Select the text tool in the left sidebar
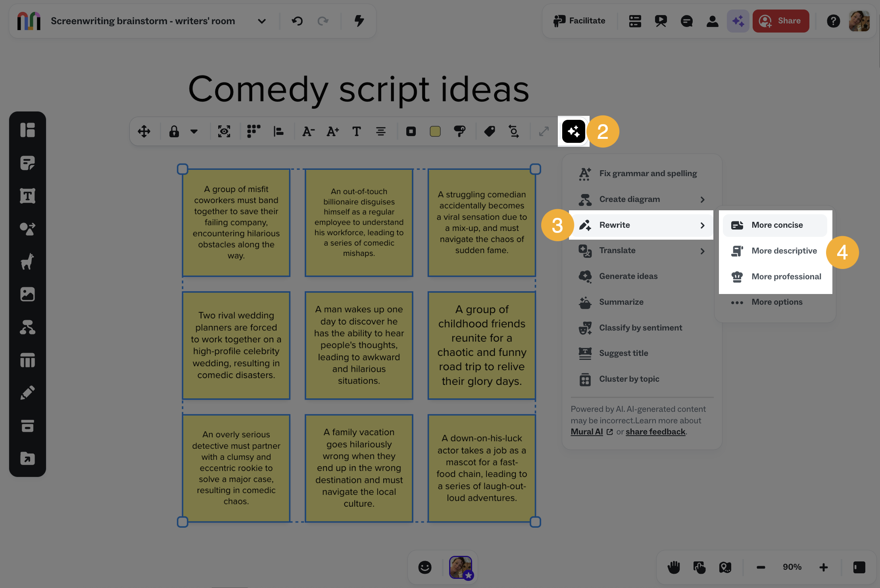This screenshot has width=880, height=588. click(x=27, y=196)
